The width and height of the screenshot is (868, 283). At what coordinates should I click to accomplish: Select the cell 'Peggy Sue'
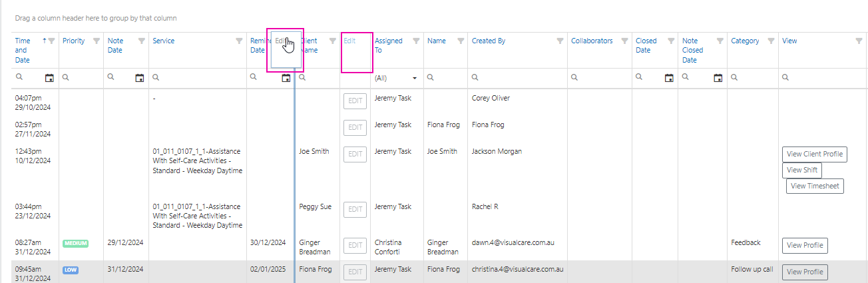pos(316,206)
